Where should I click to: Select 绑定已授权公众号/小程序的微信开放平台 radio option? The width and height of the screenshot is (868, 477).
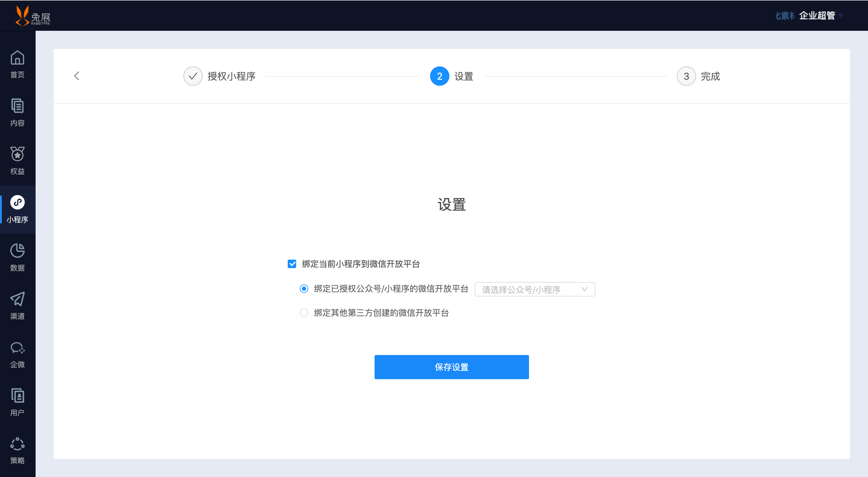(x=304, y=289)
